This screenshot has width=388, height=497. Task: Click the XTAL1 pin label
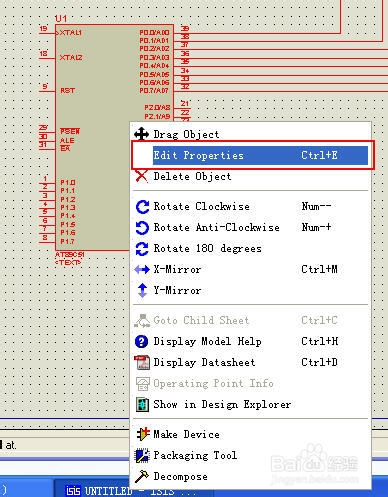[70, 33]
